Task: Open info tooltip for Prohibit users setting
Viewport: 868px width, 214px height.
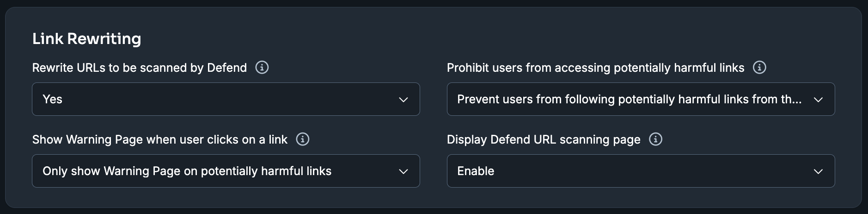Action: coord(759,68)
